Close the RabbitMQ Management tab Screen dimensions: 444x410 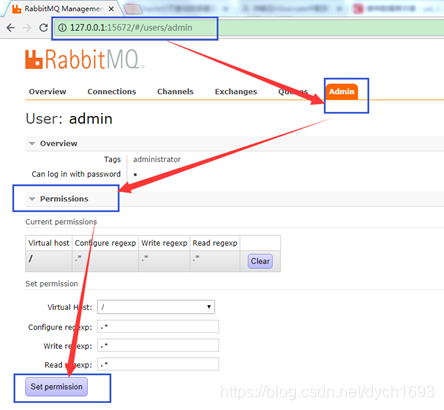111,9
